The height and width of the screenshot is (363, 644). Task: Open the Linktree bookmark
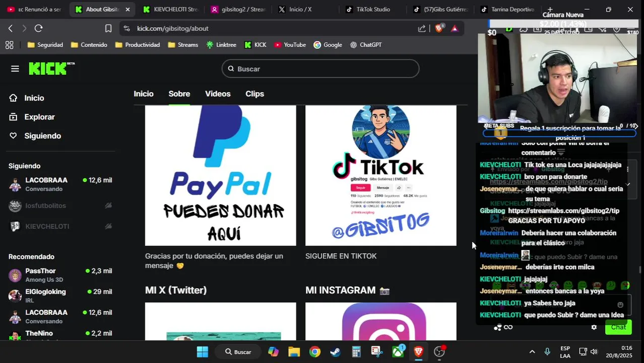pyautogui.click(x=221, y=45)
